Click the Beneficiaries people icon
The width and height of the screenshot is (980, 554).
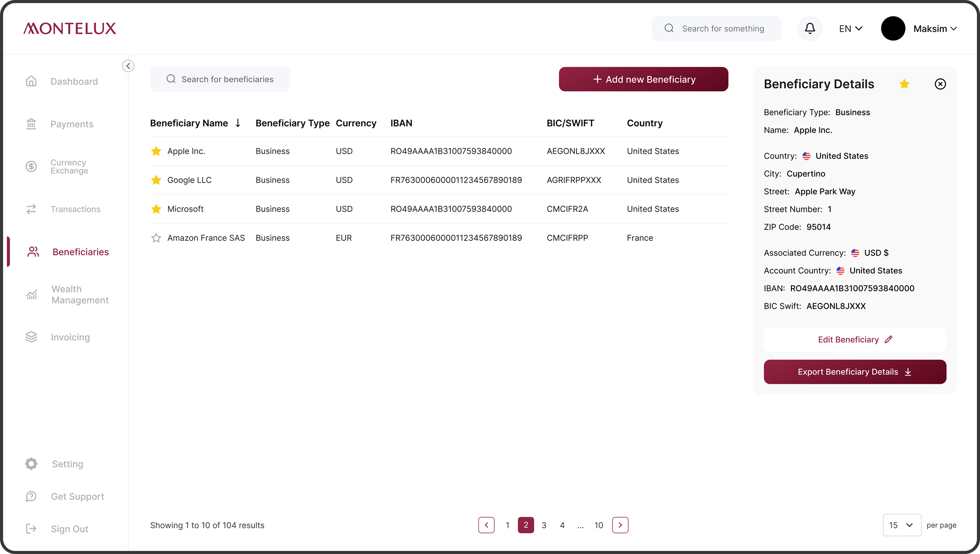(x=33, y=252)
